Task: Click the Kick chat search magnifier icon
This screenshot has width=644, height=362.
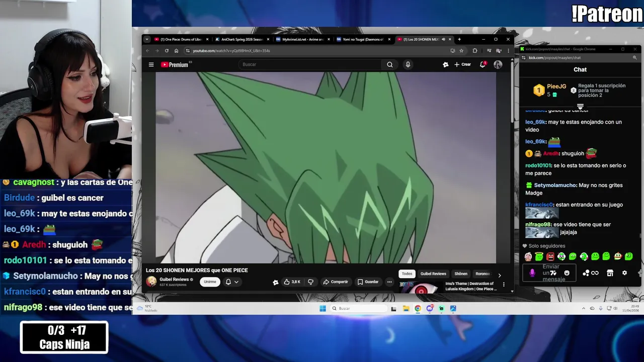Action: point(634,58)
